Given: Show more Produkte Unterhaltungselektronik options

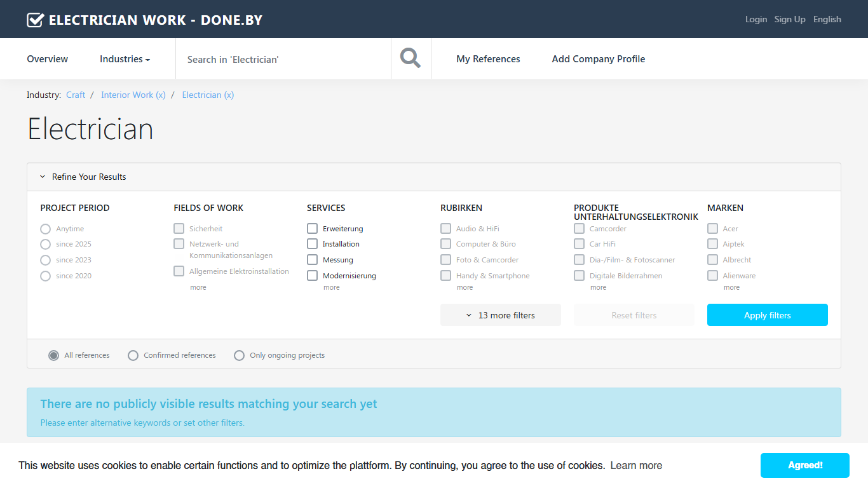Looking at the screenshot, I should (x=599, y=288).
